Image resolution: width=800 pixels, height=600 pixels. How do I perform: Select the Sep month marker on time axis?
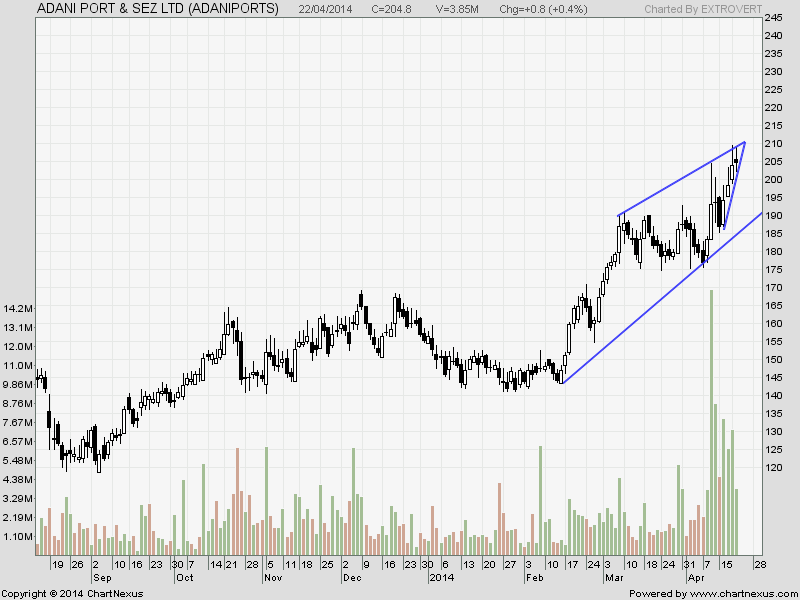pyautogui.click(x=102, y=578)
